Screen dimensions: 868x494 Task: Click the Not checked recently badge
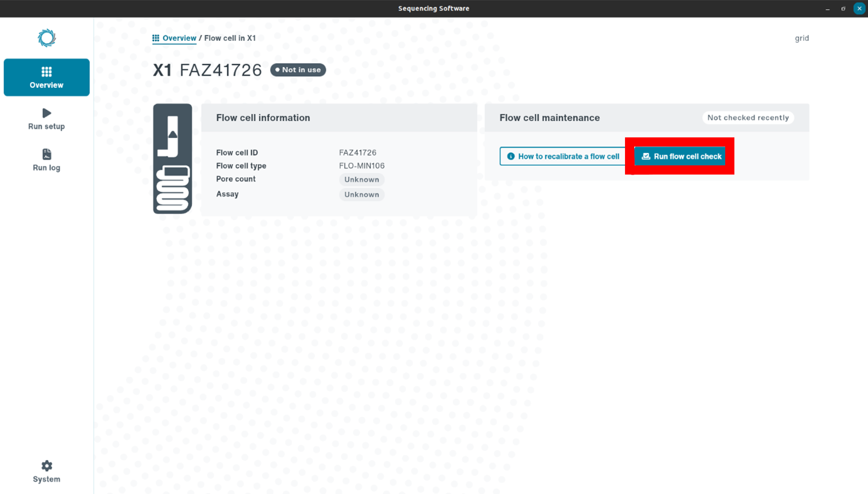(x=748, y=118)
